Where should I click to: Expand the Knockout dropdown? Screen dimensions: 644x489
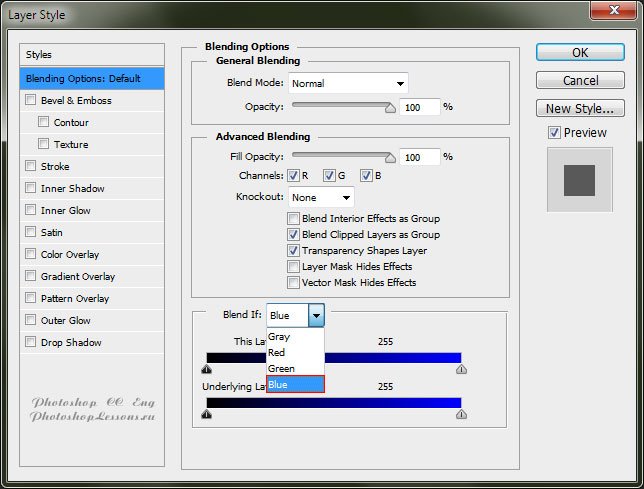pyautogui.click(x=321, y=197)
